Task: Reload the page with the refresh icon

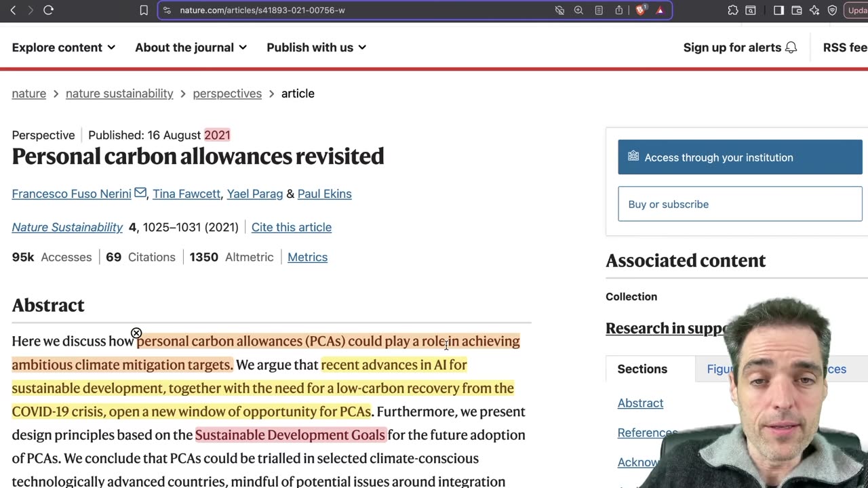Action: (48, 10)
